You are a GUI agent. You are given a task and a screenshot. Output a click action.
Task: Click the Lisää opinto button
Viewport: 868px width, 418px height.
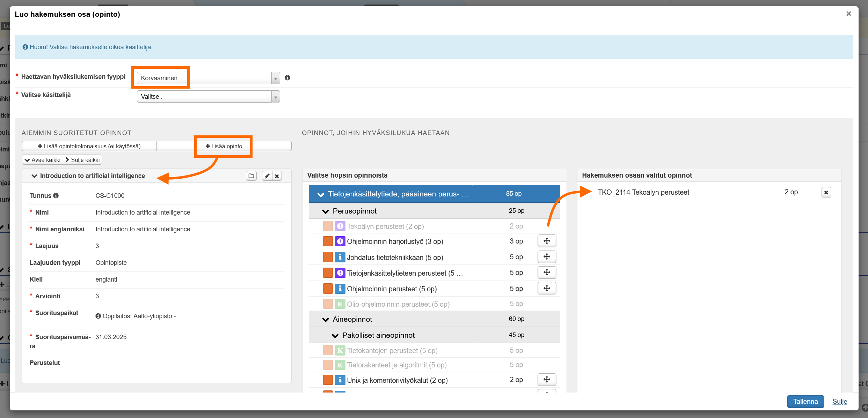224,146
